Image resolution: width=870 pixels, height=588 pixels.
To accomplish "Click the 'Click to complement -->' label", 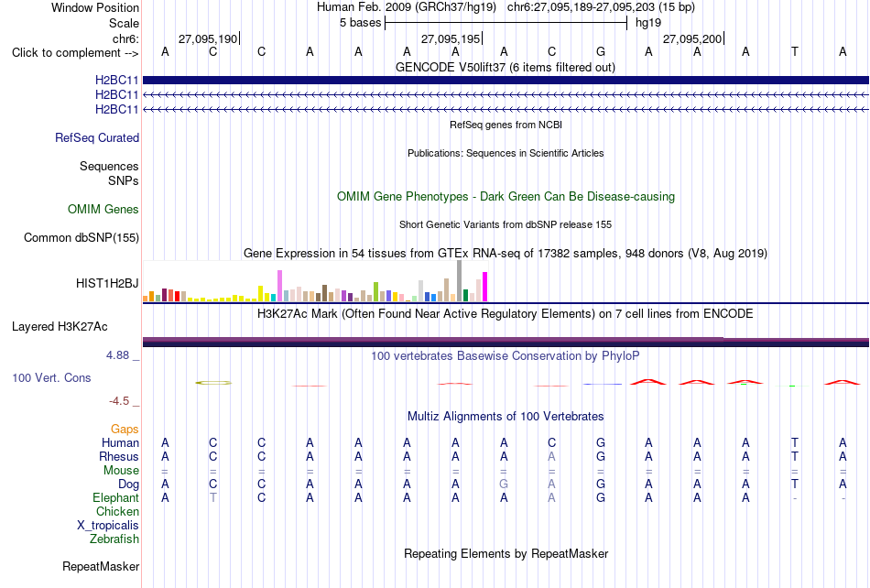I will pos(75,53).
